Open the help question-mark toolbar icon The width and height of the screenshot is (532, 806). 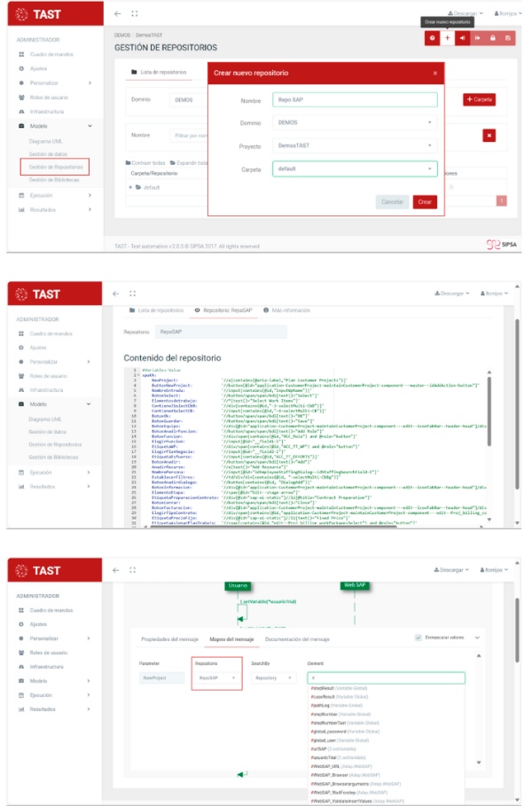point(433,38)
